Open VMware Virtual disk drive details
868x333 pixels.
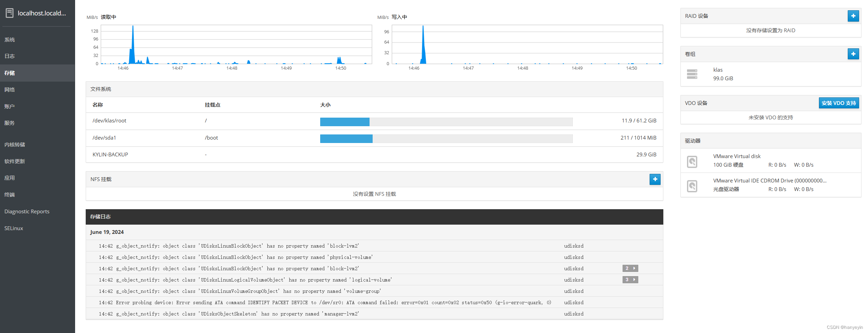click(771, 160)
